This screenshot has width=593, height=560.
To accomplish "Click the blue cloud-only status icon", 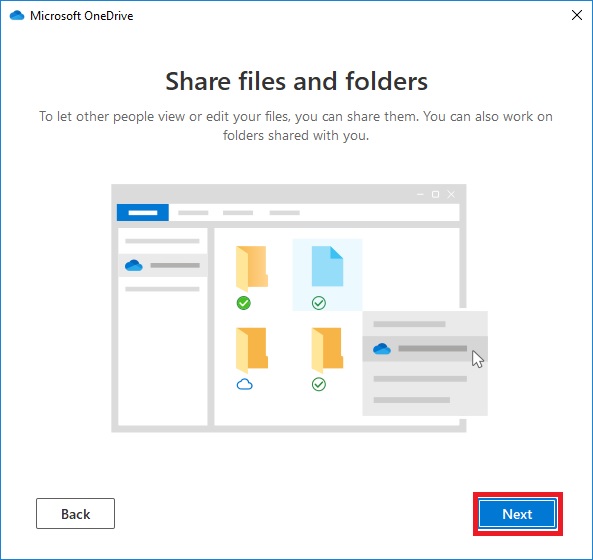I will pyautogui.click(x=244, y=385).
